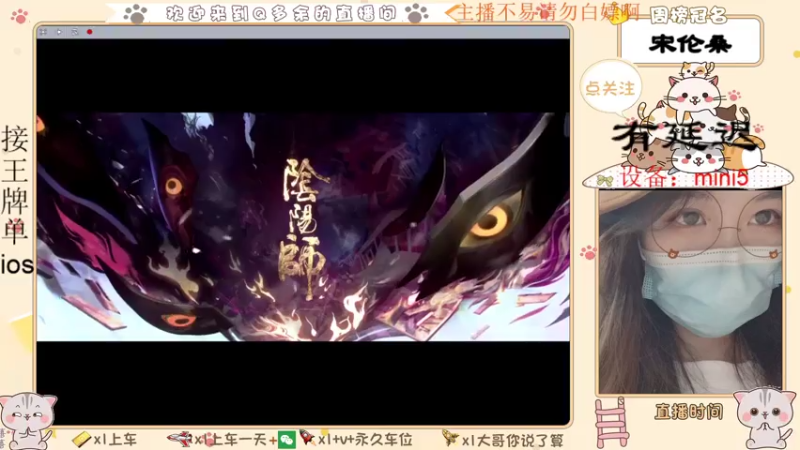The height and width of the screenshot is (450, 800).
Task: Click the 直播时间 label
Action: tap(689, 411)
